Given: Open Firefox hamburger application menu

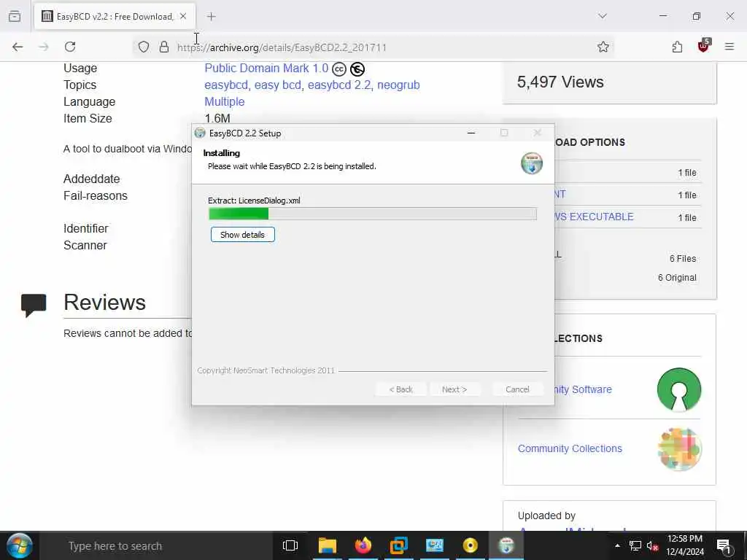Looking at the screenshot, I should pos(729,47).
